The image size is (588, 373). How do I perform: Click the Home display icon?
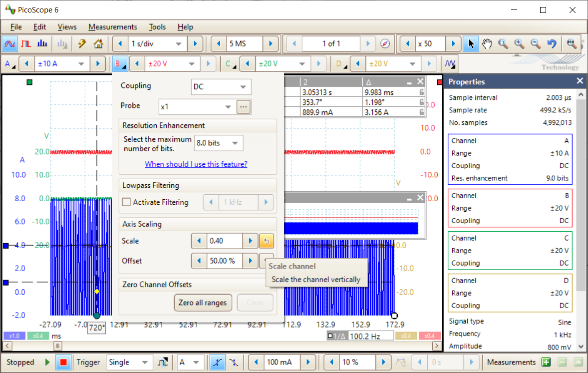[98, 44]
